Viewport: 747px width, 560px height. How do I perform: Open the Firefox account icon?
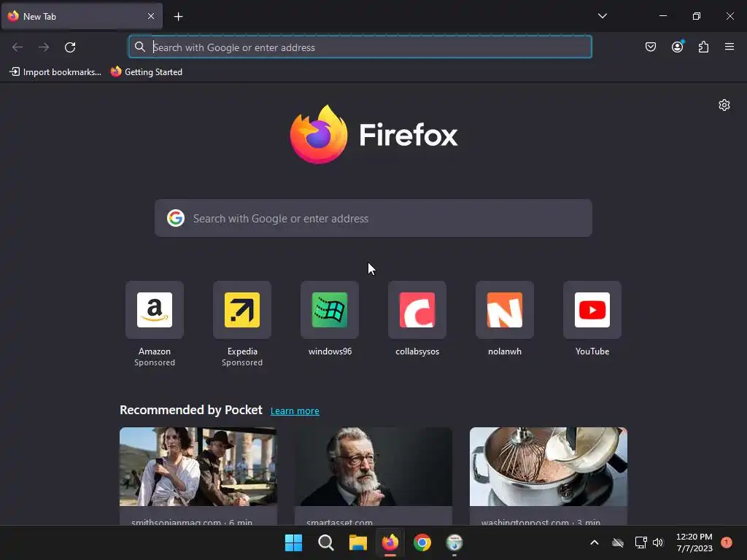677,47
